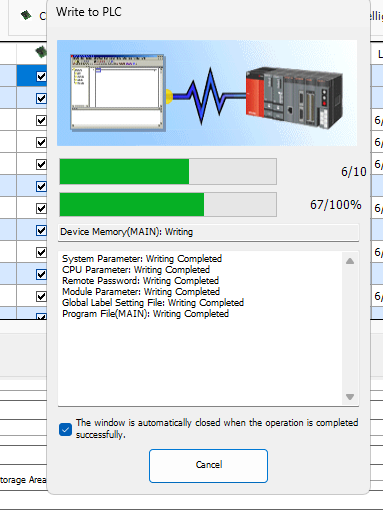Click the software window illustration on banner
Viewport: 383px width, 518px height.
point(117,92)
